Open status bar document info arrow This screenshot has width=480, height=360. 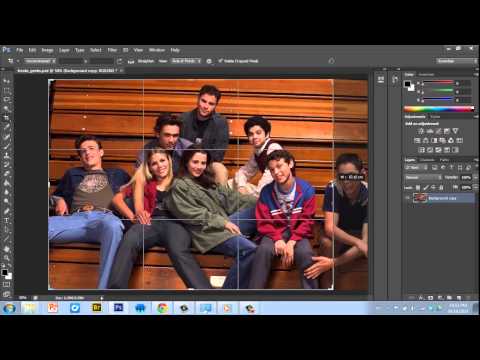click(x=102, y=298)
